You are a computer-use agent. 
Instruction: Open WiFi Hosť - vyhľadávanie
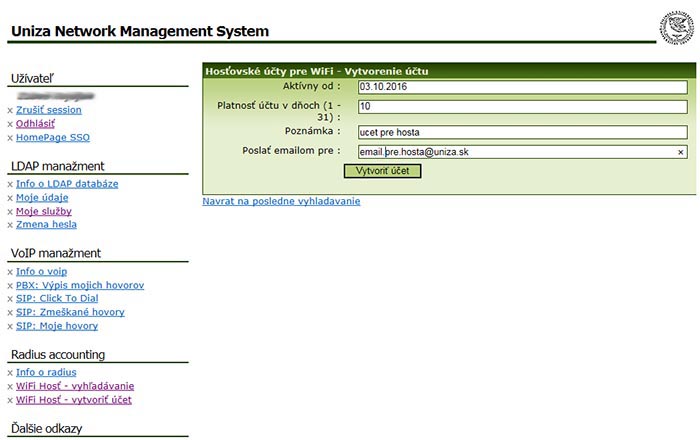coord(75,386)
